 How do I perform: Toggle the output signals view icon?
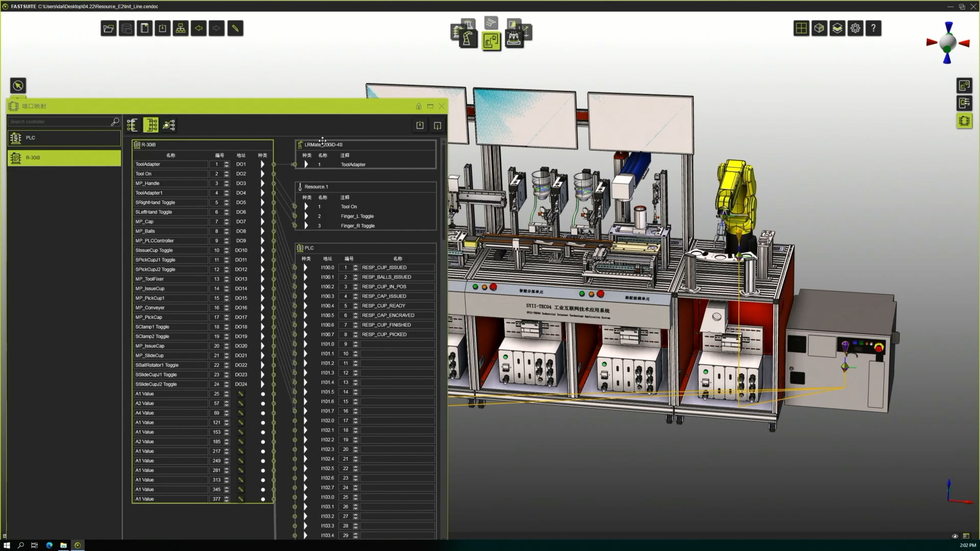169,125
